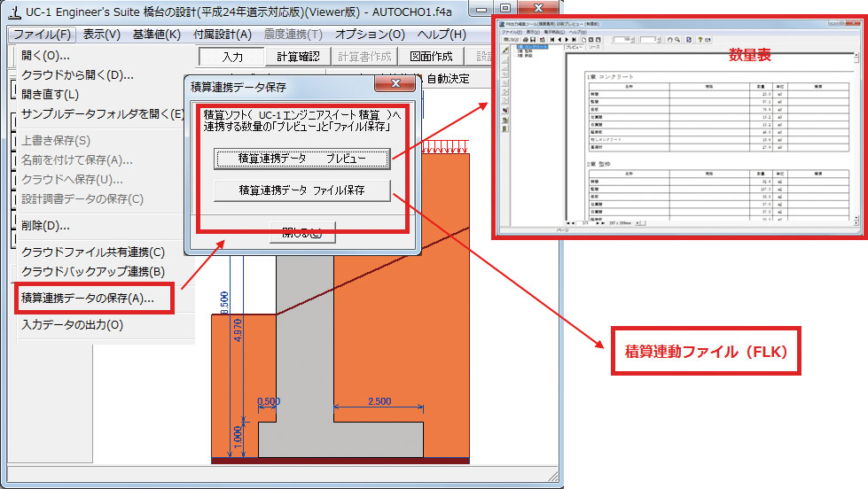Choose 開き直す(L) menu entry

51,95
